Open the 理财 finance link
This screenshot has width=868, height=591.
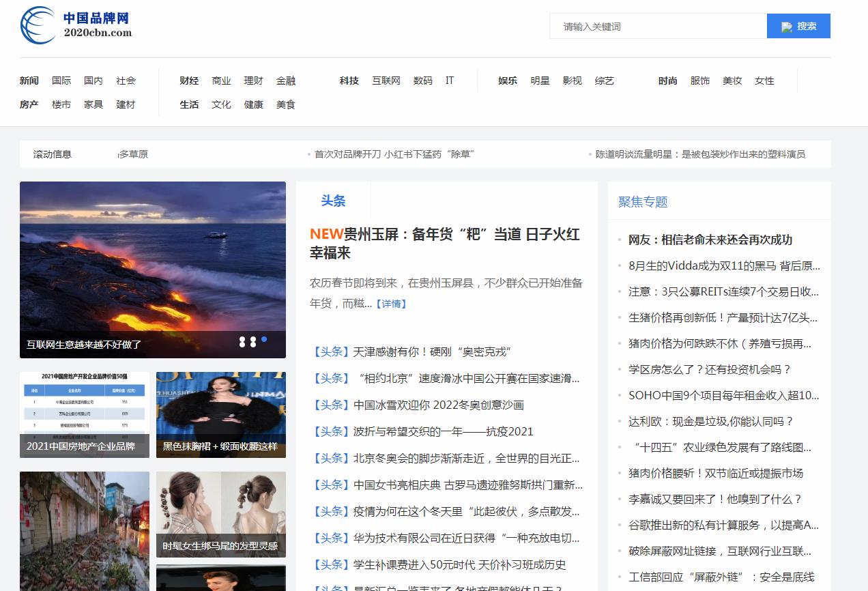pyautogui.click(x=253, y=81)
